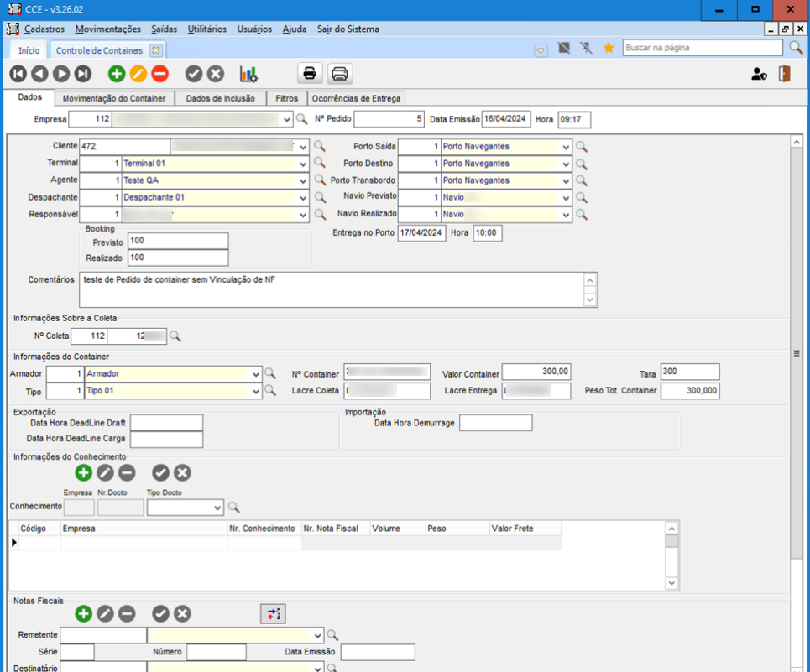The height and width of the screenshot is (672, 810).
Task: Open the Porto Destino dropdown
Action: pyautogui.click(x=567, y=164)
